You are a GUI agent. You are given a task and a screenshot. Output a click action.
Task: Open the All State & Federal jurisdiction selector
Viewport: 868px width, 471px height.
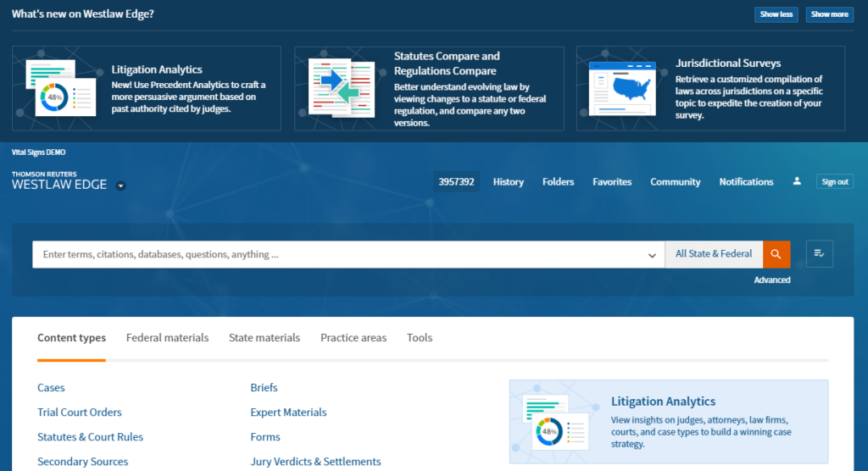click(x=713, y=254)
